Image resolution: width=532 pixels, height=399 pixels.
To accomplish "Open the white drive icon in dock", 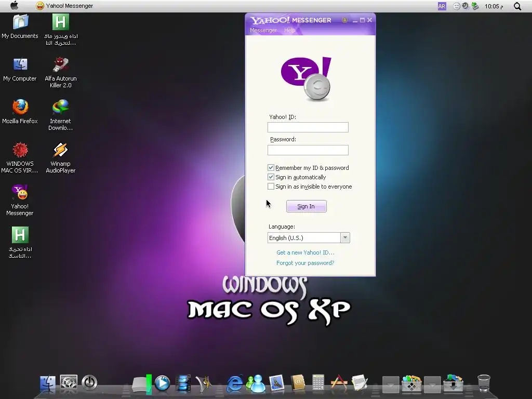I will click(x=141, y=385).
